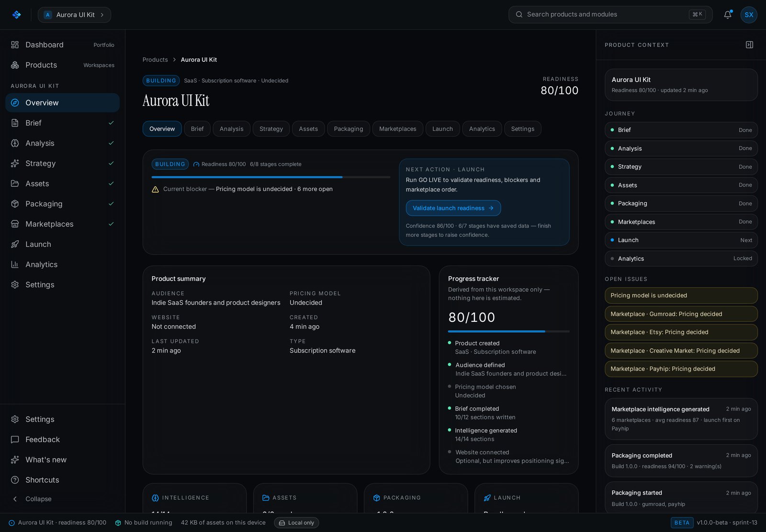Click the bottom Settings sidebar item
This screenshot has width=766, height=532.
(63, 419)
